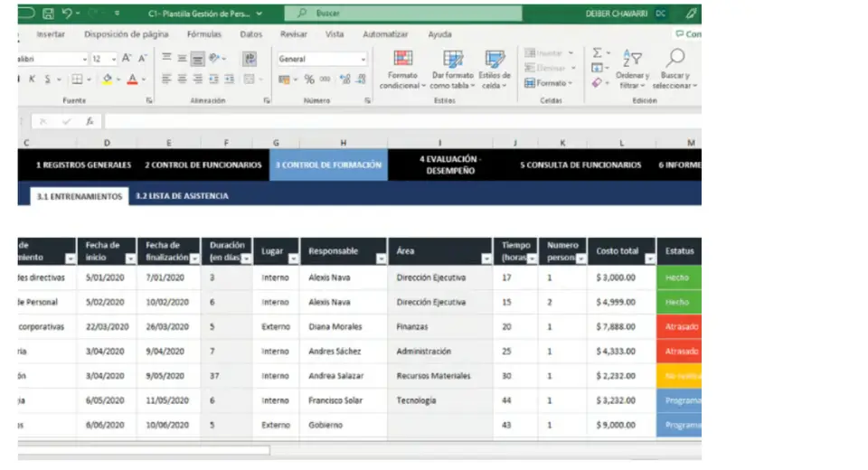Screen dimensions: 868x470
Task: Click the font color red A swatch
Action: coord(132,80)
